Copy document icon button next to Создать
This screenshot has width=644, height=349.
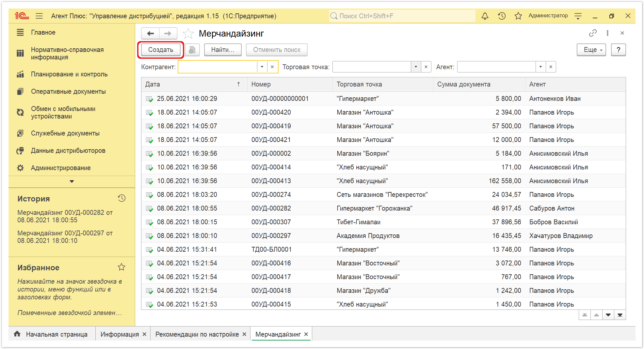coord(192,50)
